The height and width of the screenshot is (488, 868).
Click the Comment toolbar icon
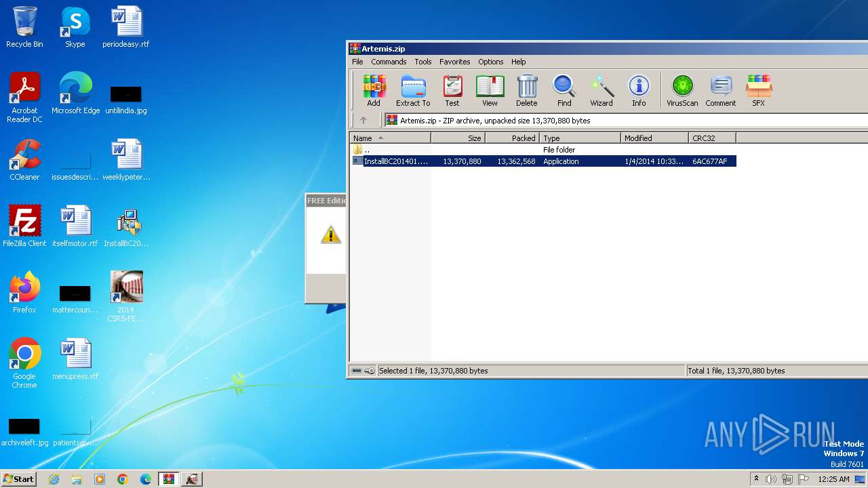(720, 90)
